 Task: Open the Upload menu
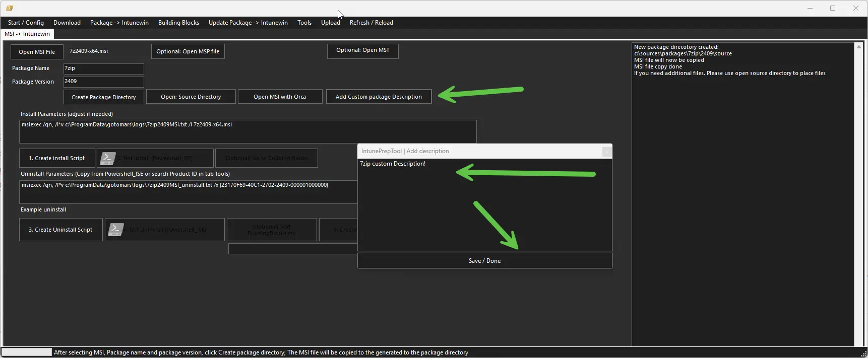(331, 23)
